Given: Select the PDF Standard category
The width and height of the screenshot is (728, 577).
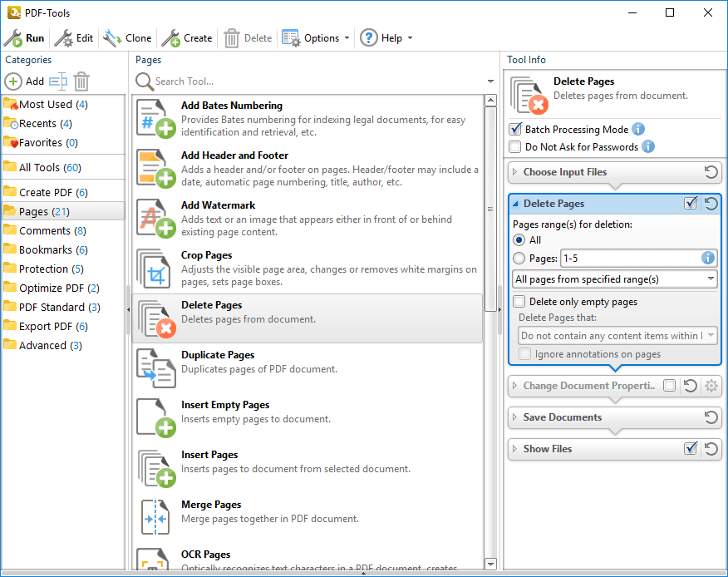Looking at the screenshot, I should [63, 307].
